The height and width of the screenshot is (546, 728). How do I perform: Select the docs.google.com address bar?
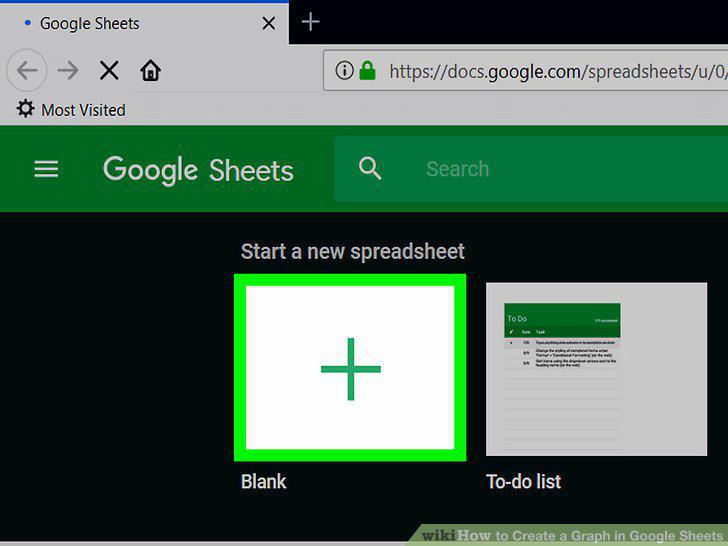[526, 71]
